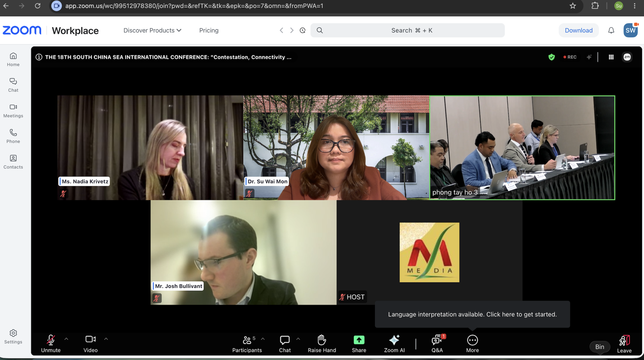
Task: Click the zm round icon at top right
Action: [x=627, y=57]
